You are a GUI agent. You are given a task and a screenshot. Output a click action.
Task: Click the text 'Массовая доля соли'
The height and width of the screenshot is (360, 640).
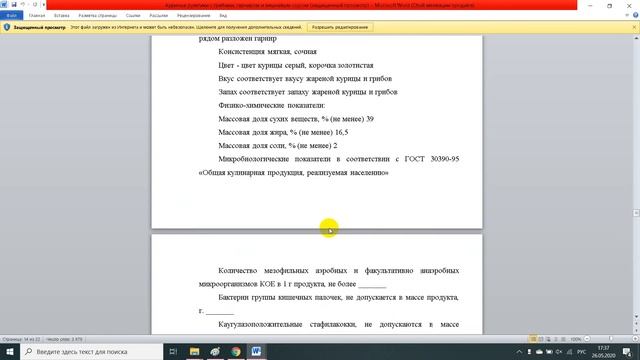[252, 146]
